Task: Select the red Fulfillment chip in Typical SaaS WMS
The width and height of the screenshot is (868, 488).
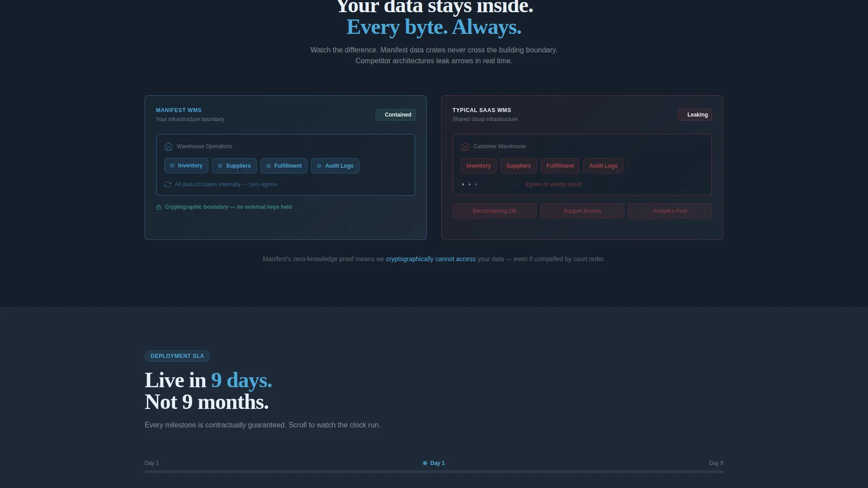Action: [560, 166]
